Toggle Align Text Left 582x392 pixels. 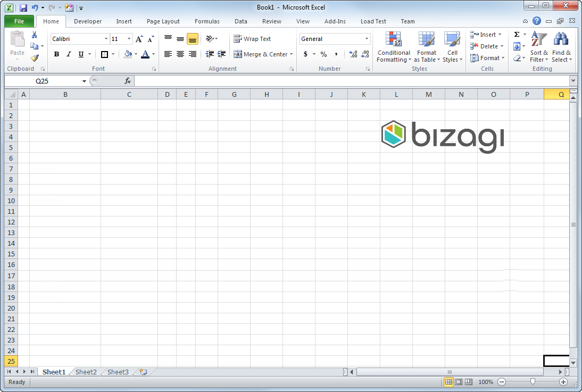click(168, 54)
